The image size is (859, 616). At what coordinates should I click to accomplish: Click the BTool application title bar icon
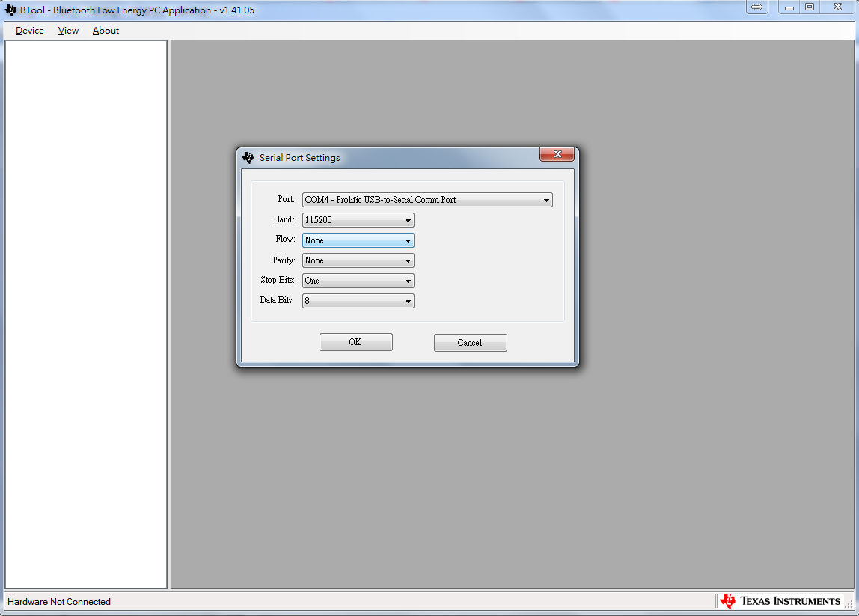[10, 10]
